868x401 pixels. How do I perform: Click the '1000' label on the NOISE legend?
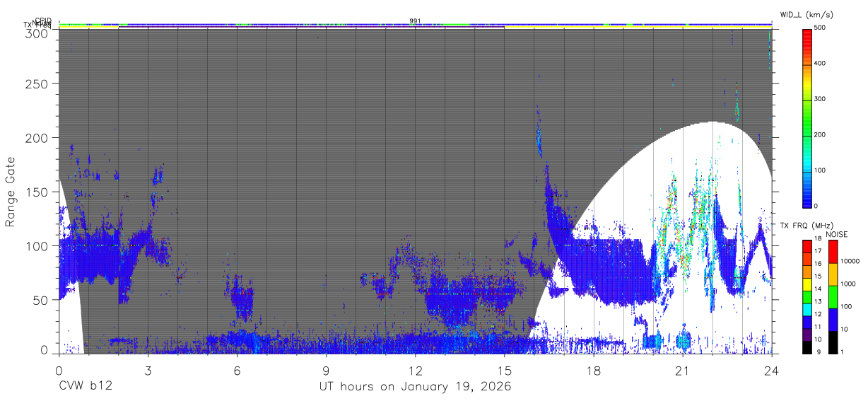point(848,284)
